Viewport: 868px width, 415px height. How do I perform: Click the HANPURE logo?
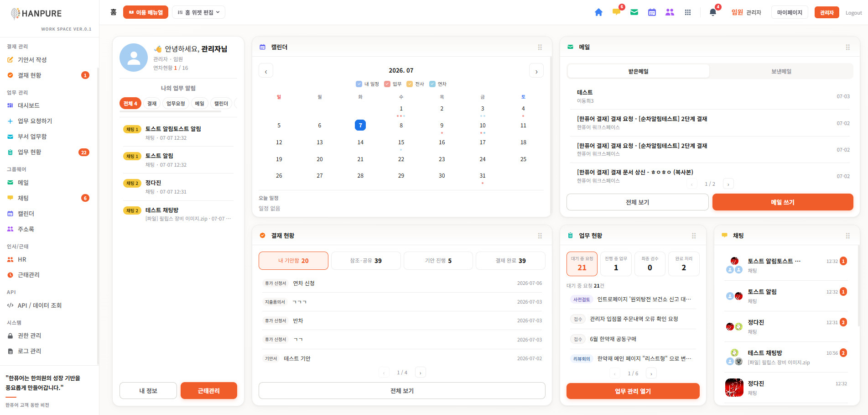pyautogui.click(x=36, y=13)
